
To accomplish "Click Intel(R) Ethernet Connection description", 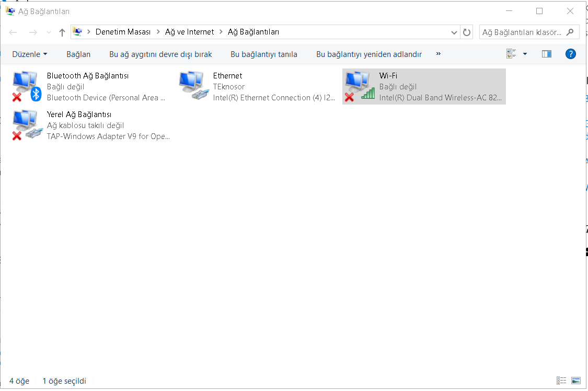I will 274,97.
